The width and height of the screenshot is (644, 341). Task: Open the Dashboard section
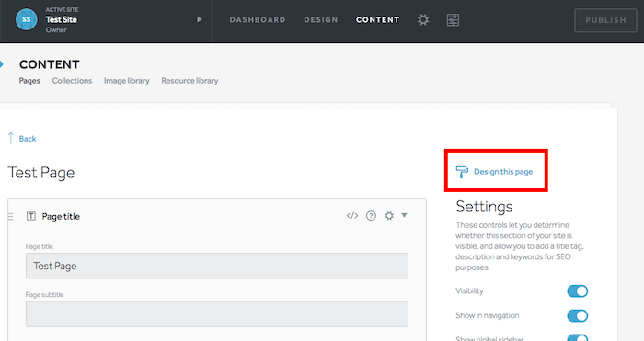(x=258, y=19)
